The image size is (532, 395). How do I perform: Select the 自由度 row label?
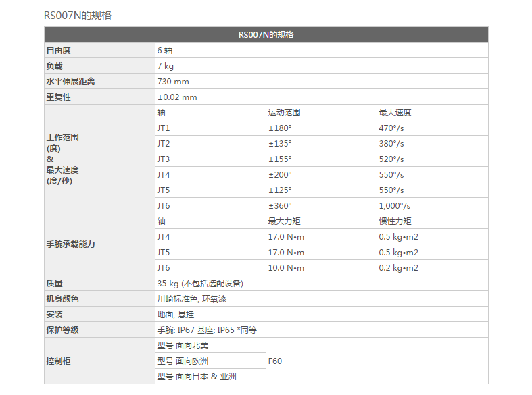[x=58, y=51]
